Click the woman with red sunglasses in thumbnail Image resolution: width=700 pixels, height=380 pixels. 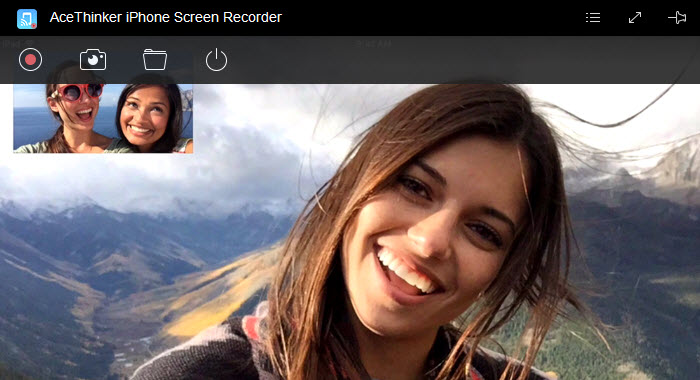pyautogui.click(x=74, y=112)
